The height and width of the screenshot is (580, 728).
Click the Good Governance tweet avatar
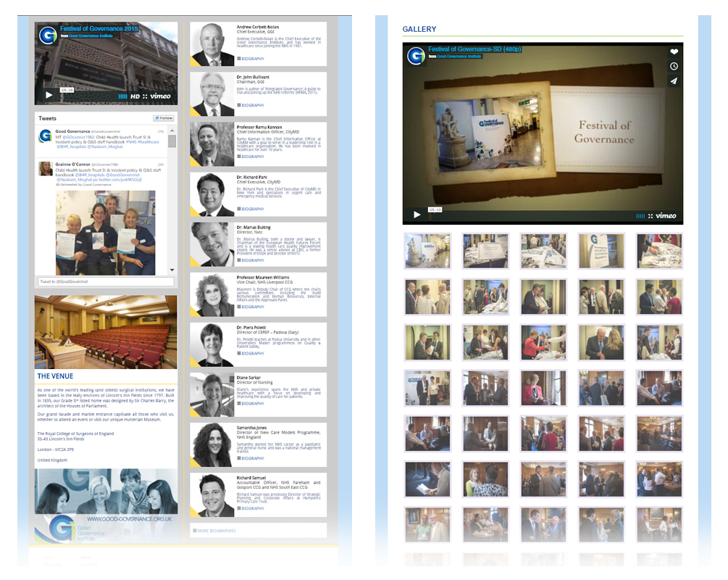(x=45, y=136)
